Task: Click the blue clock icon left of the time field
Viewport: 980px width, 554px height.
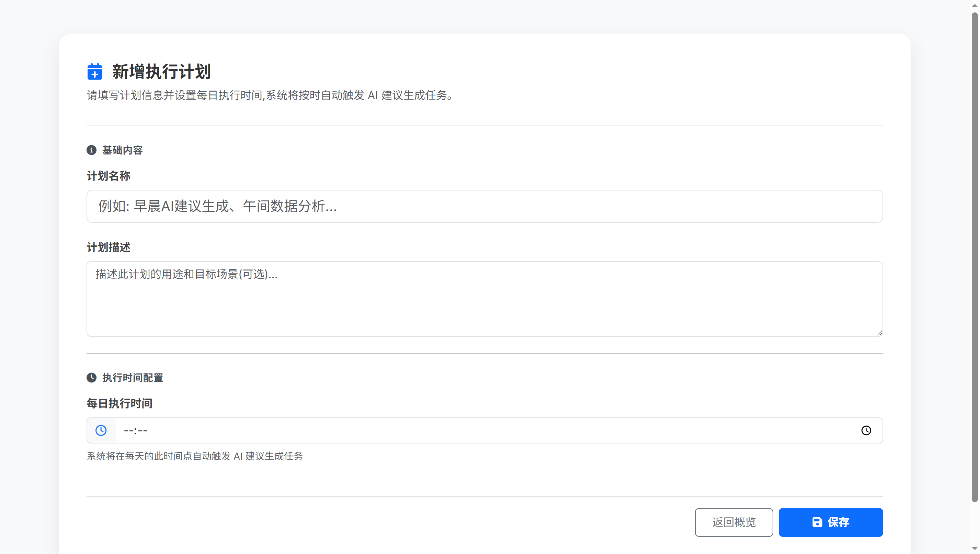Action: [101, 430]
